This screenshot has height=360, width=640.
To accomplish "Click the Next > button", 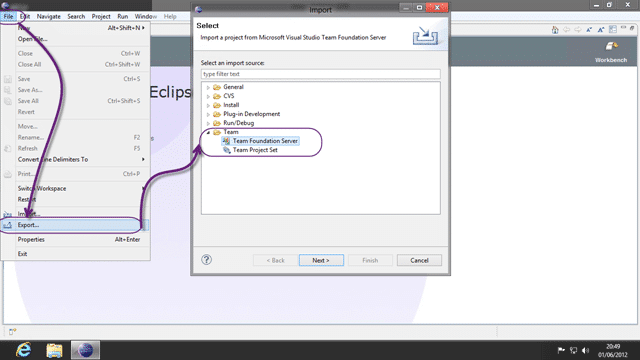I will [x=321, y=260].
